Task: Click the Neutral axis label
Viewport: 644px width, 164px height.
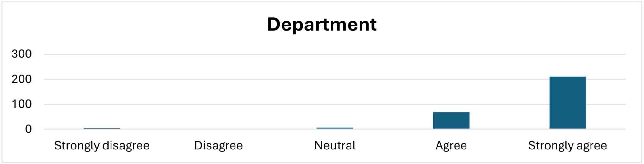Action: point(335,146)
